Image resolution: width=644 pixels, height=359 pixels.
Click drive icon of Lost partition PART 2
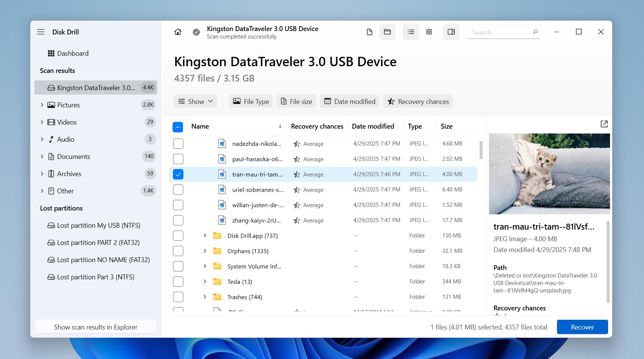point(51,243)
